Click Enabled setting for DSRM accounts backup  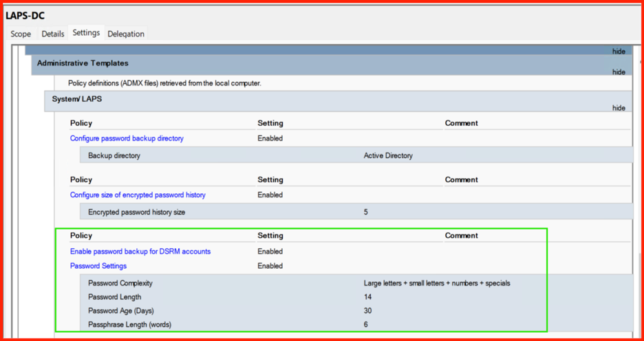pos(270,251)
